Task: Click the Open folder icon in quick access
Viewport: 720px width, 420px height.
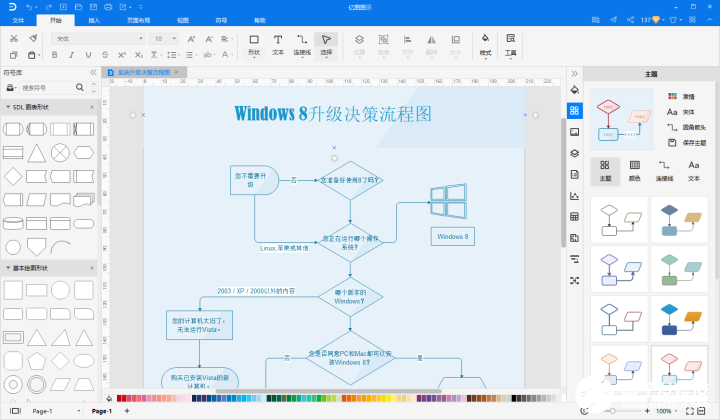Action: (79, 7)
